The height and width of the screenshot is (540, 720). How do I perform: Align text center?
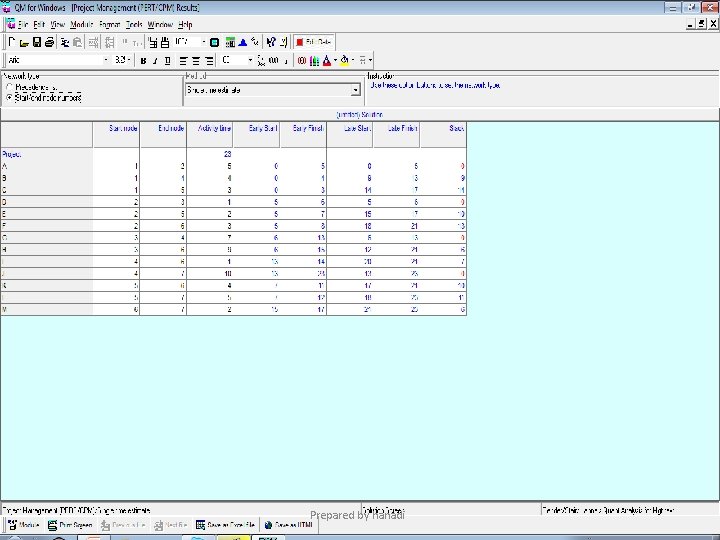[x=196, y=60]
